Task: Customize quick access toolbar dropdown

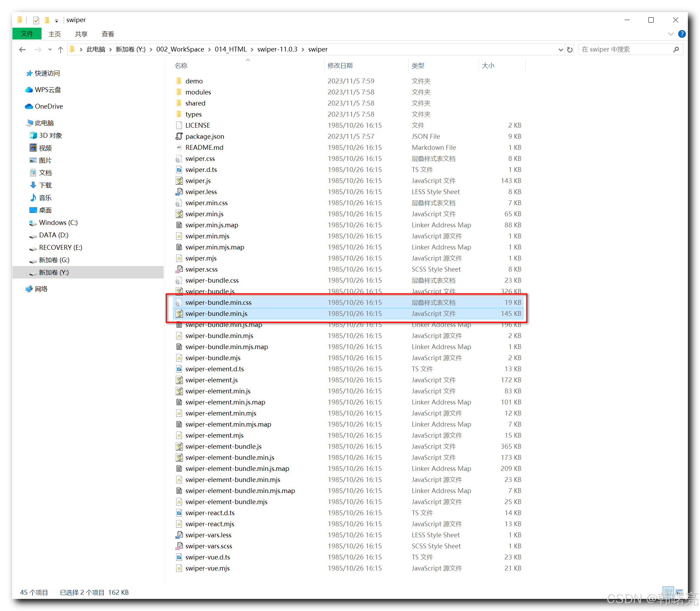Action: pos(56,21)
